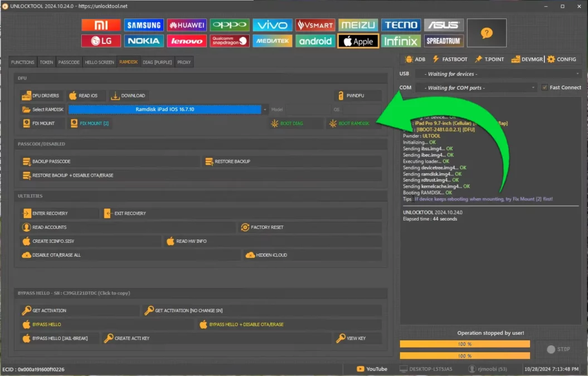Select the Samsung brand logo
This screenshot has height=376, width=588.
pyautogui.click(x=144, y=25)
